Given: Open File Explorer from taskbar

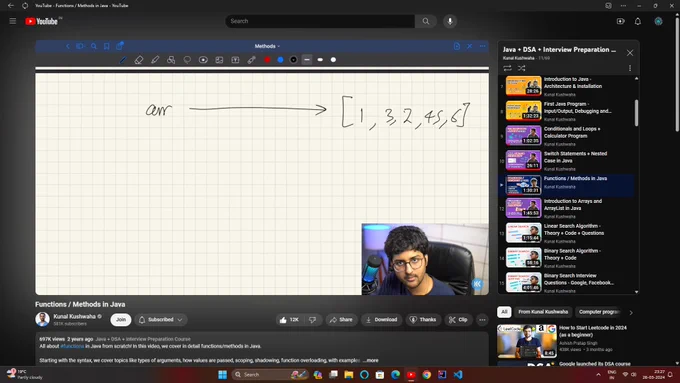Looking at the screenshot, I should pos(349,375).
